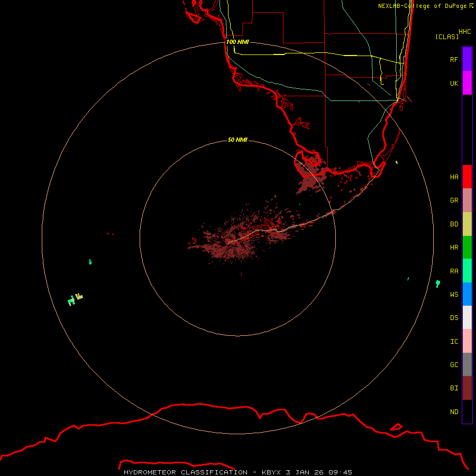
Task: Select the GR pink legend swatch
Action: pyautogui.click(x=467, y=200)
